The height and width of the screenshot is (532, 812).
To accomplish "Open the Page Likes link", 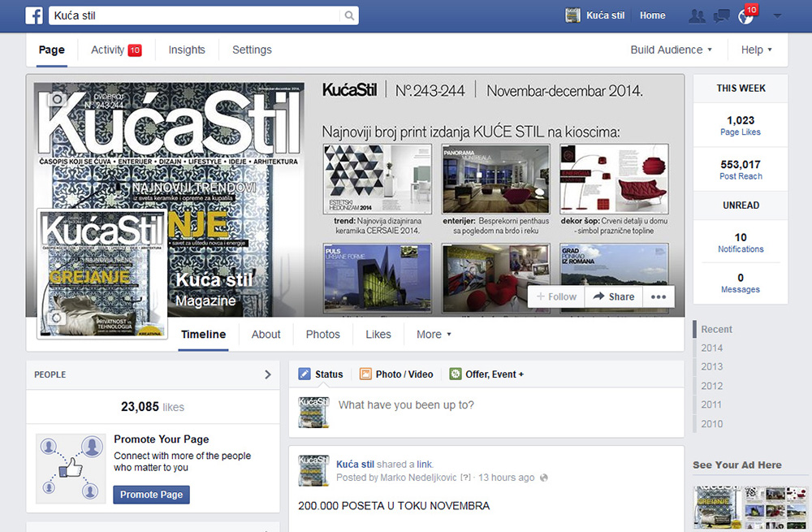I will point(741,132).
